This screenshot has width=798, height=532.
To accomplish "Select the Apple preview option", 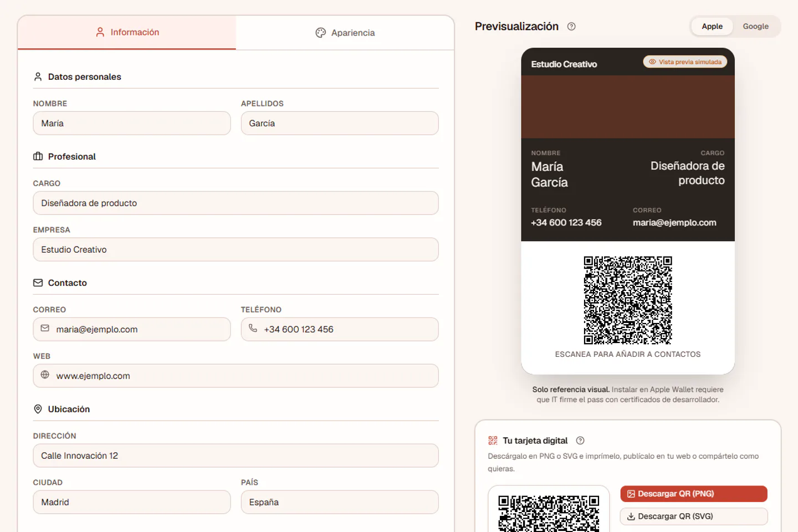I will point(712,27).
